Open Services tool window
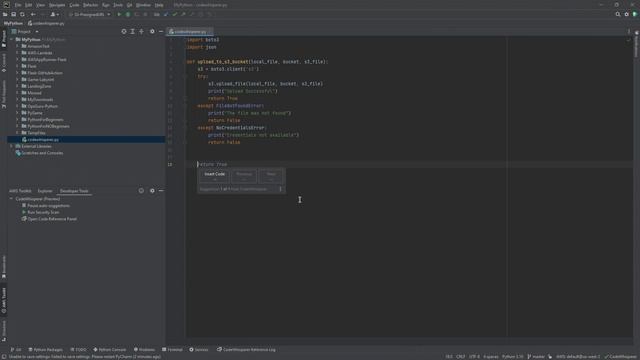The width and height of the screenshot is (640, 360). 199,349
